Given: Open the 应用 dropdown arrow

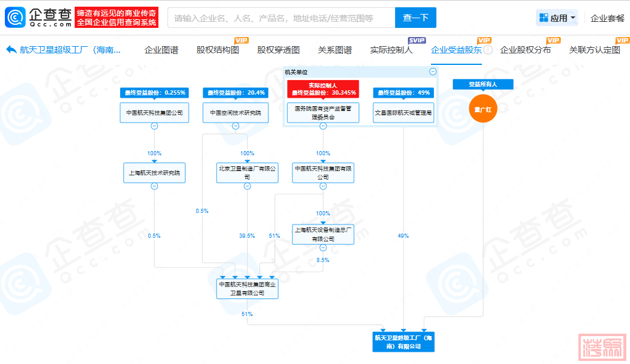Looking at the screenshot, I should (572, 18).
